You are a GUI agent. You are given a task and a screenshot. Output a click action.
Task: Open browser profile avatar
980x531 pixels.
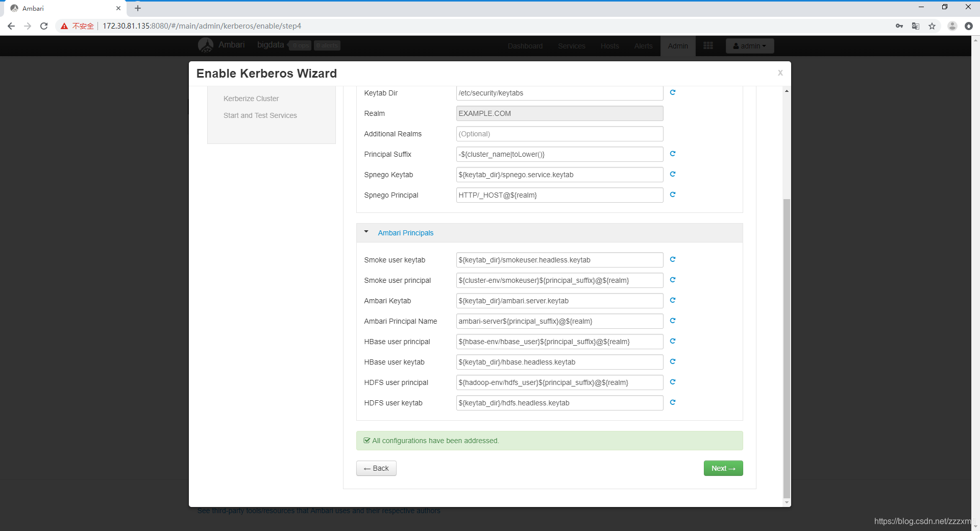(952, 26)
